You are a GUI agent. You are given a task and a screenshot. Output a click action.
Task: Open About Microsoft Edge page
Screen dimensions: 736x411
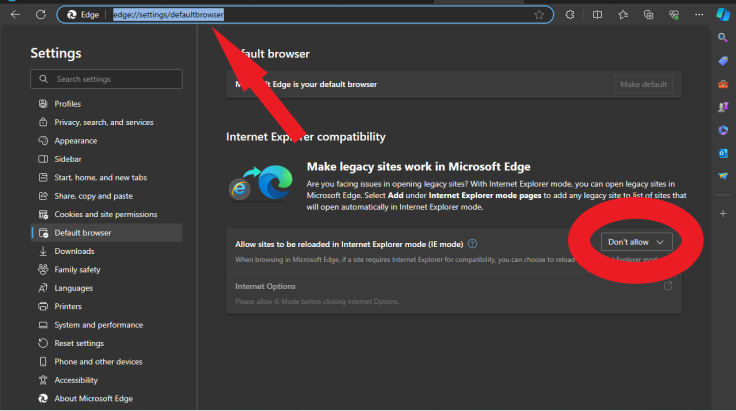[x=107, y=398]
